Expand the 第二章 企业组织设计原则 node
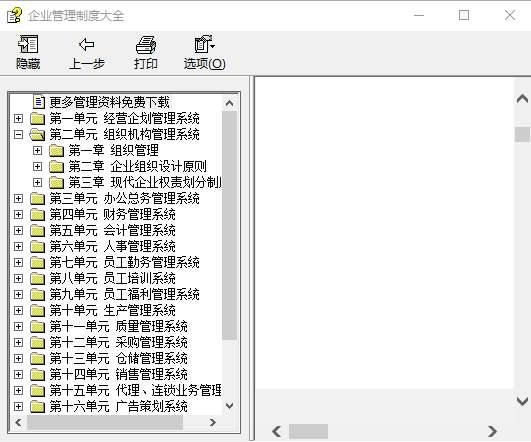 coord(37,167)
